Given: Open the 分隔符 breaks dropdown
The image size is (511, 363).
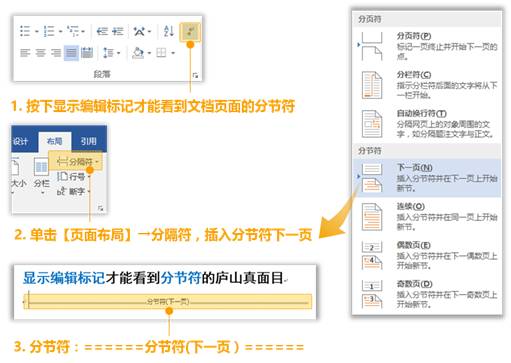Looking at the screenshot, I should coord(76,162).
